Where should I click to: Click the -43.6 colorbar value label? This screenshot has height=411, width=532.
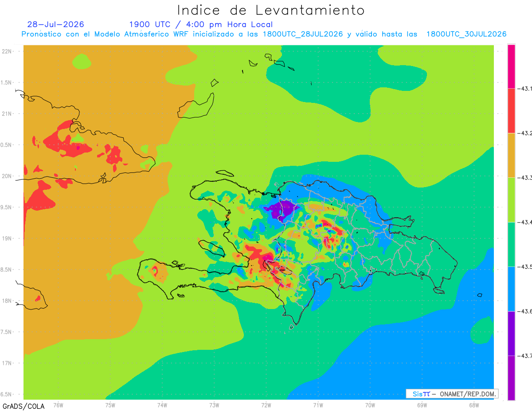pos(524,311)
